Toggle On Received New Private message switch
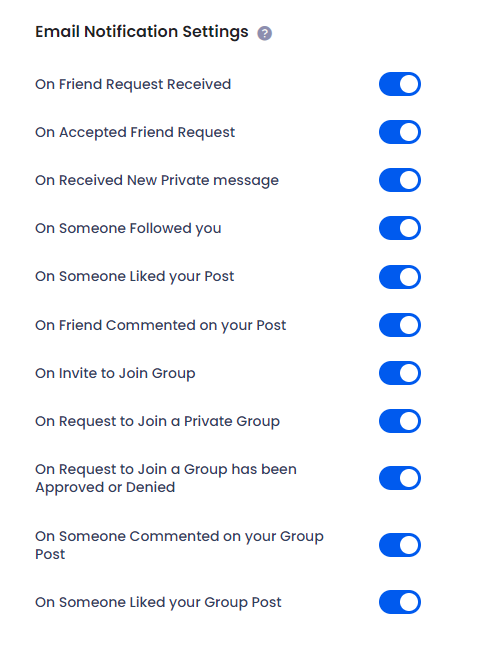This screenshot has height=656, width=490. pyautogui.click(x=400, y=180)
